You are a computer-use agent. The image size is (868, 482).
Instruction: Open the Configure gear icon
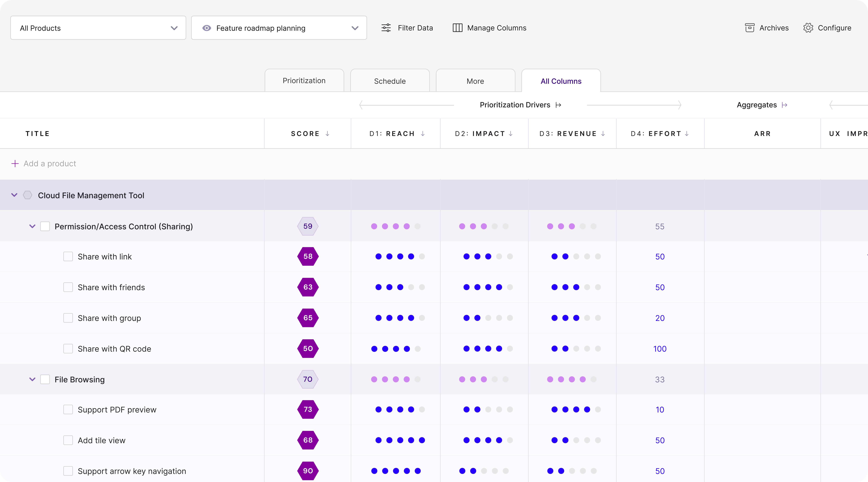pyautogui.click(x=808, y=28)
